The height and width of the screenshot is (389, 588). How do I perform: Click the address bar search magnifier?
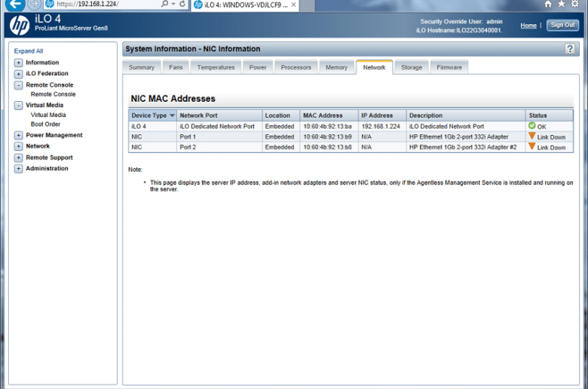click(x=164, y=4)
